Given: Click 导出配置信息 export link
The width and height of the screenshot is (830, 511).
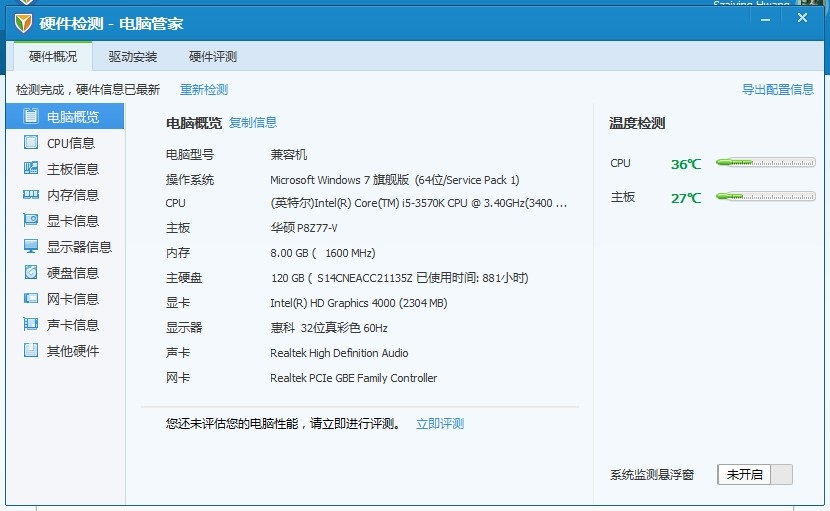Looking at the screenshot, I should click(x=778, y=89).
